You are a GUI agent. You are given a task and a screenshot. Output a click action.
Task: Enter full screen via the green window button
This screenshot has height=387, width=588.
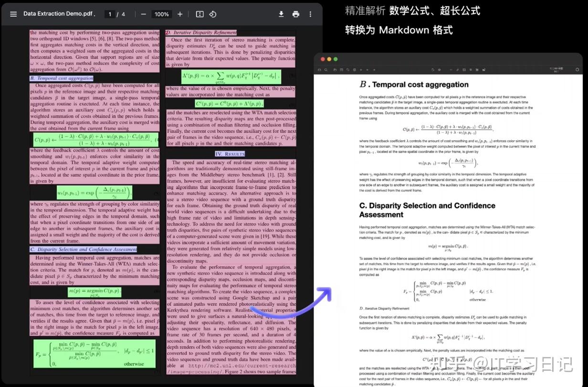pyautogui.click(x=336, y=59)
